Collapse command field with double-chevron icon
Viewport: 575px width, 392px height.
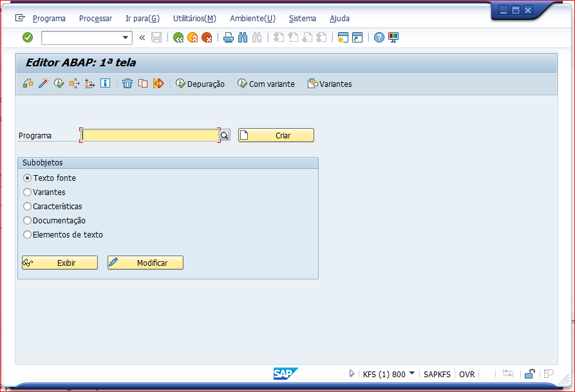point(142,37)
